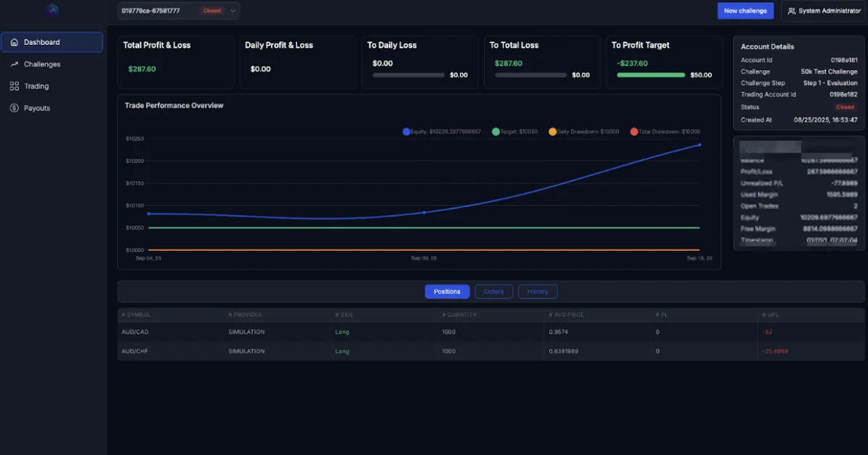The width and height of the screenshot is (868, 455).
Task: Click the Payouts dollar coin icon
Action: pos(14,108)
